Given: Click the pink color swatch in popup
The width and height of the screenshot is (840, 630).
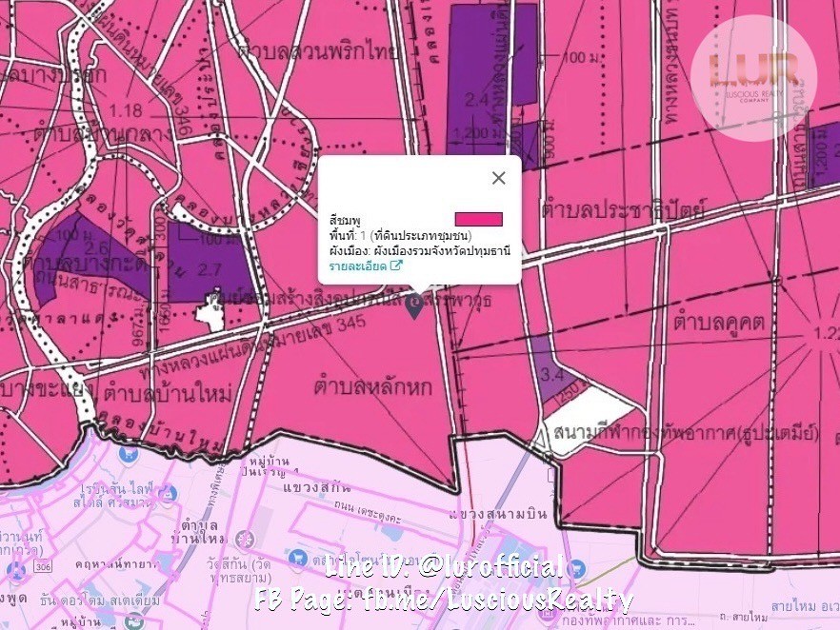Looking at the screenshot, I should click(x=479, y=220).
